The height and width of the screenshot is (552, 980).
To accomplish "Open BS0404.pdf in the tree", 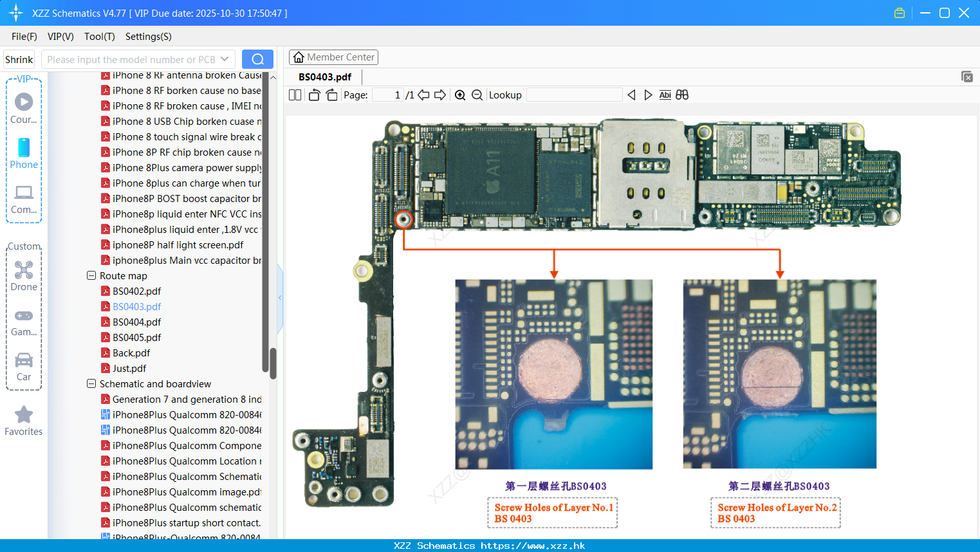I will (x=136, y=322).
